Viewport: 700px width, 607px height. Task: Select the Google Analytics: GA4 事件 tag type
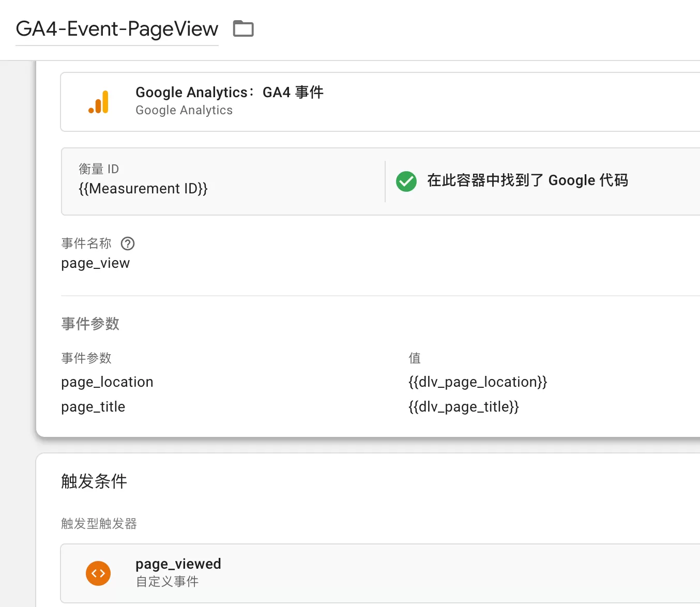point(380,102)
